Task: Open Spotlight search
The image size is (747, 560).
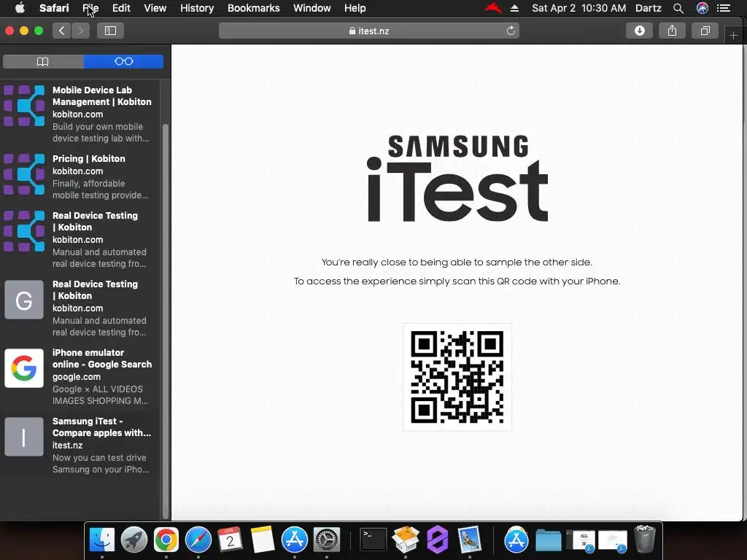Action: 678,8
